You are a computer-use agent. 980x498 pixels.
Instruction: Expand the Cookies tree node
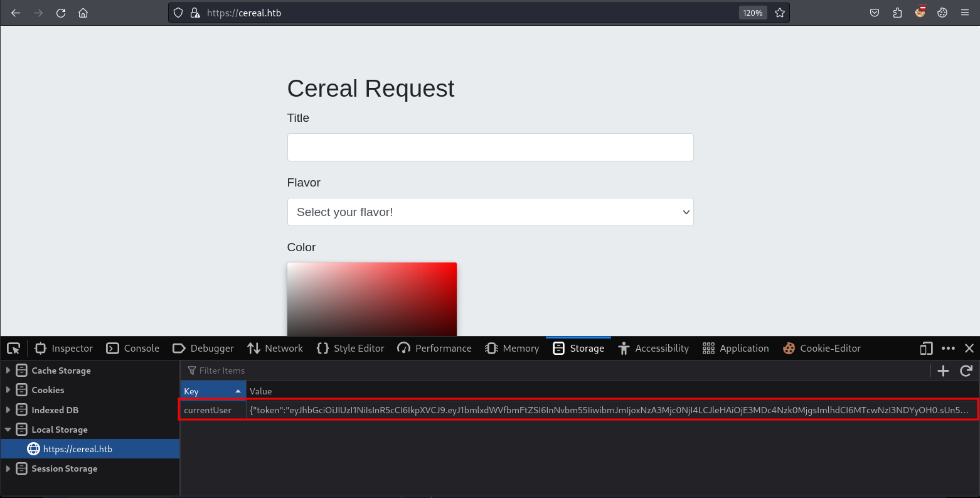click(x=8, y=390)
